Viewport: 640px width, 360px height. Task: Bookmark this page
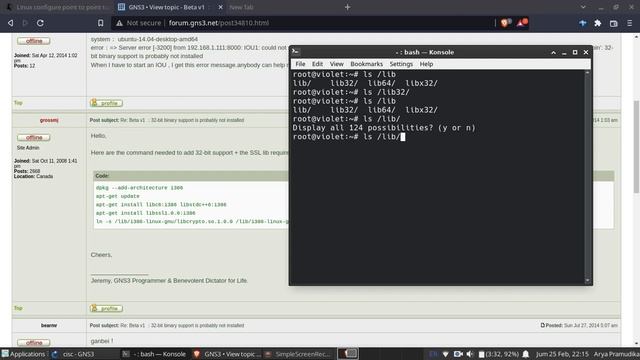[100, 23]
